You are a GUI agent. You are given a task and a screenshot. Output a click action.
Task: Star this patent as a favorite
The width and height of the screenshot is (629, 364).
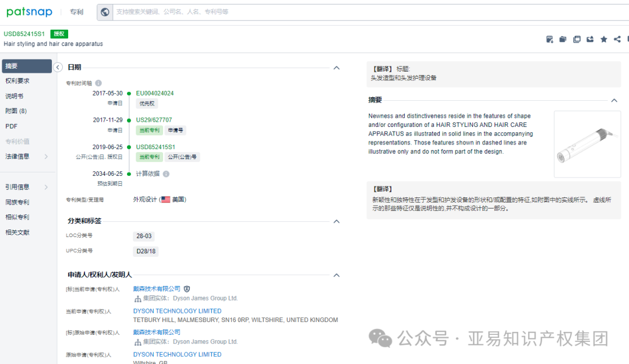603,39
